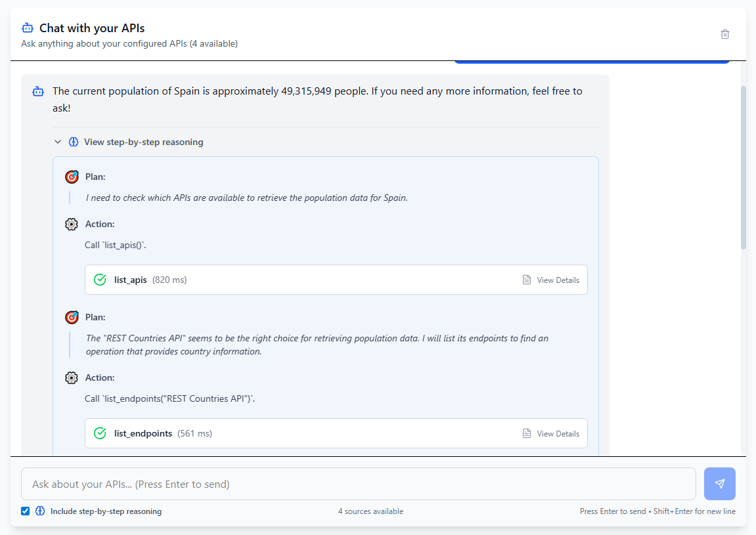Viewport: 756px width, 535px height.
Task: Open View Details for list_endpoints
Action: (x=551, y=433)
